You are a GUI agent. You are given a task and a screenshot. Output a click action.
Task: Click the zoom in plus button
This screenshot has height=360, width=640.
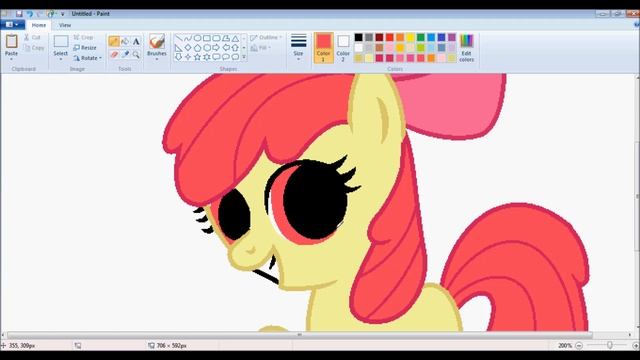point(636,346)
